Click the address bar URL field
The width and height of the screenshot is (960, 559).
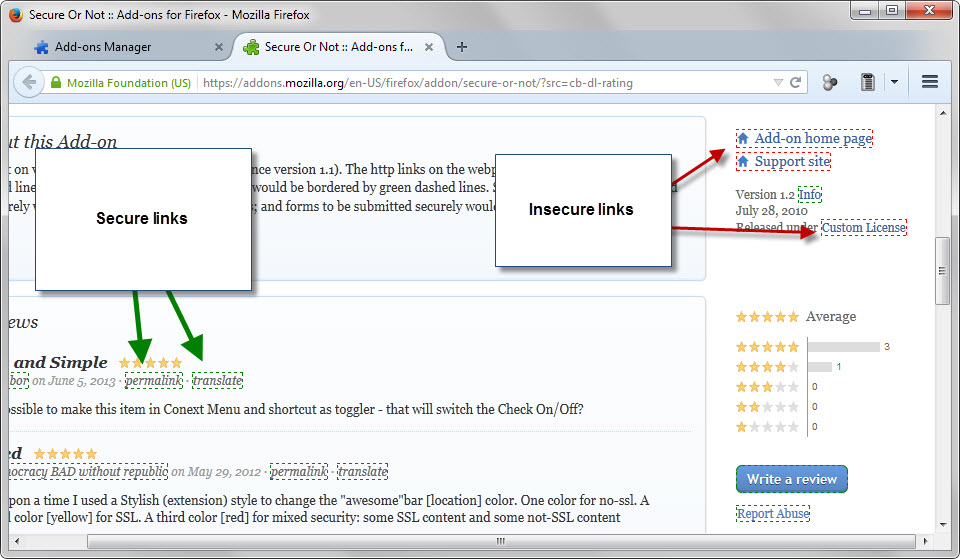[418, 83]
